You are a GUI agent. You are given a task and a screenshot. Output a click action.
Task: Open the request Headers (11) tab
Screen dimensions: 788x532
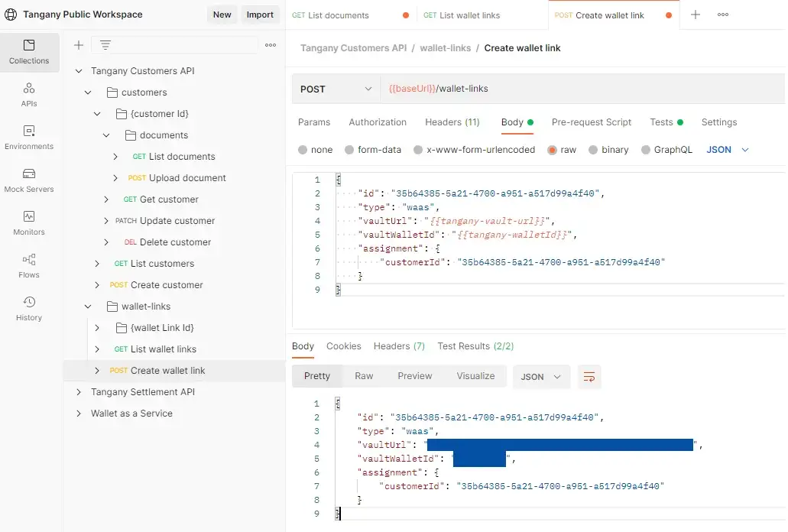[x=452, y=122]
